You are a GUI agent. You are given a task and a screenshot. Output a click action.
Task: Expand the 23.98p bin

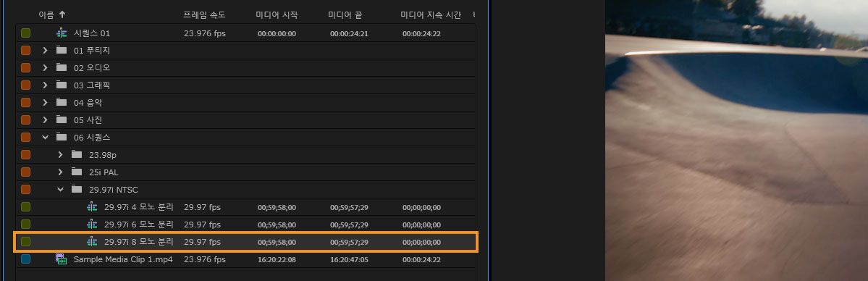pos(60,155)
